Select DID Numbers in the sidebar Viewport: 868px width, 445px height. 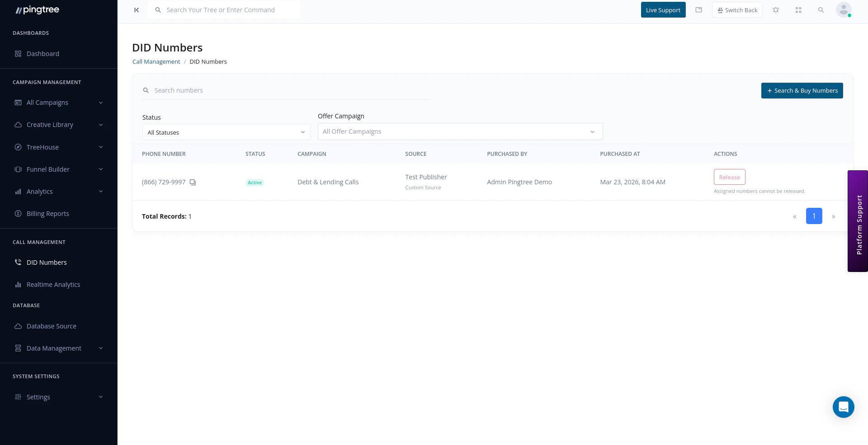pyautogui.click(x=47, y=262)
